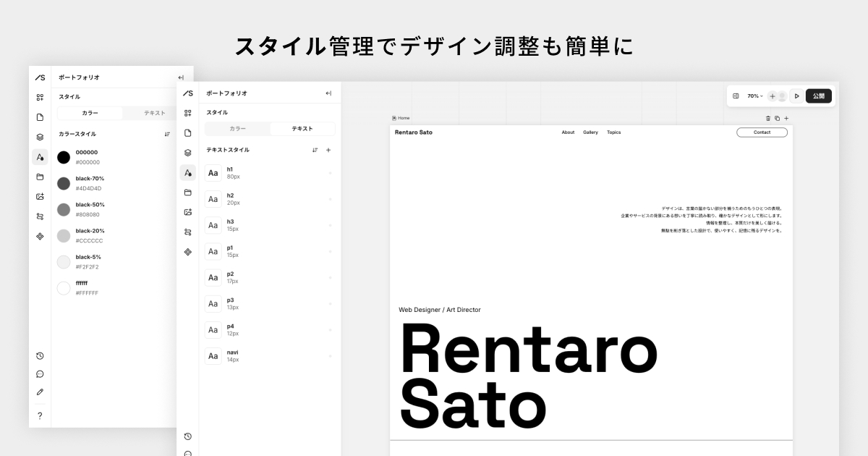Select the black-70% color swatch

coord(64,183)
